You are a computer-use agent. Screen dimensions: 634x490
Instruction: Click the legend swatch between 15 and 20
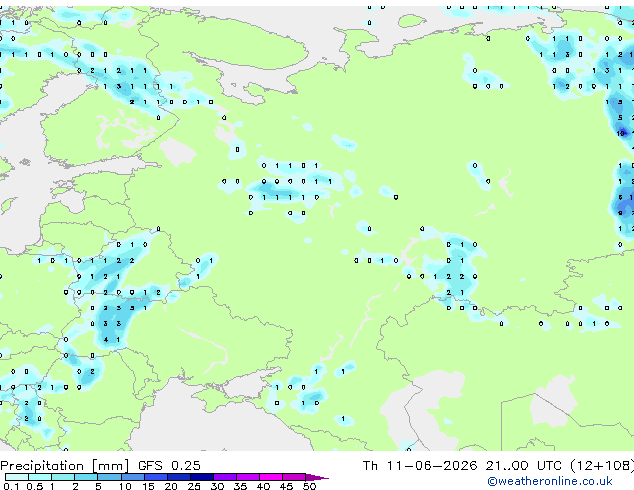click(x=156, y=477)
